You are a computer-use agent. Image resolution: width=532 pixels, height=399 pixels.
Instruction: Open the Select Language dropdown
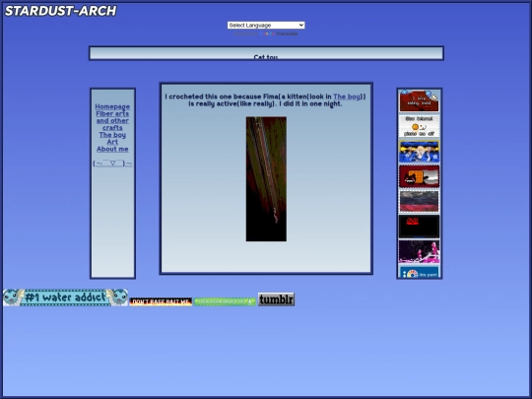(x=266, y=25)
